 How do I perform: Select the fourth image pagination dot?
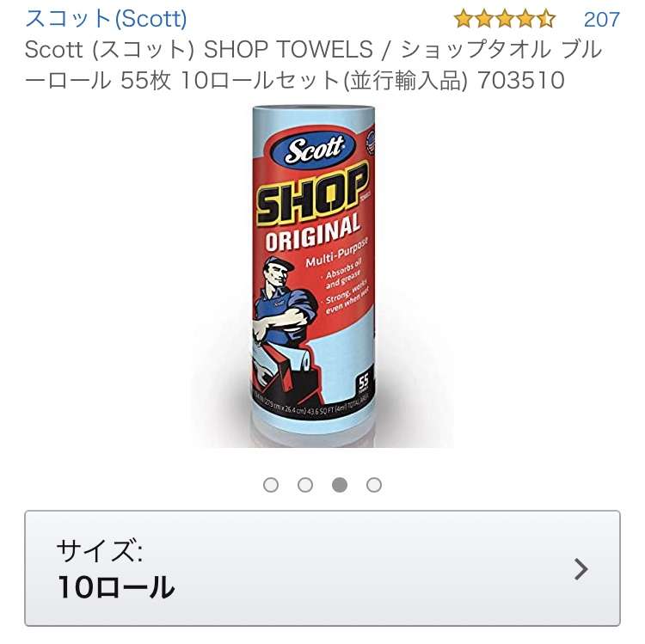pyautogui.click(x=374, y=485)
